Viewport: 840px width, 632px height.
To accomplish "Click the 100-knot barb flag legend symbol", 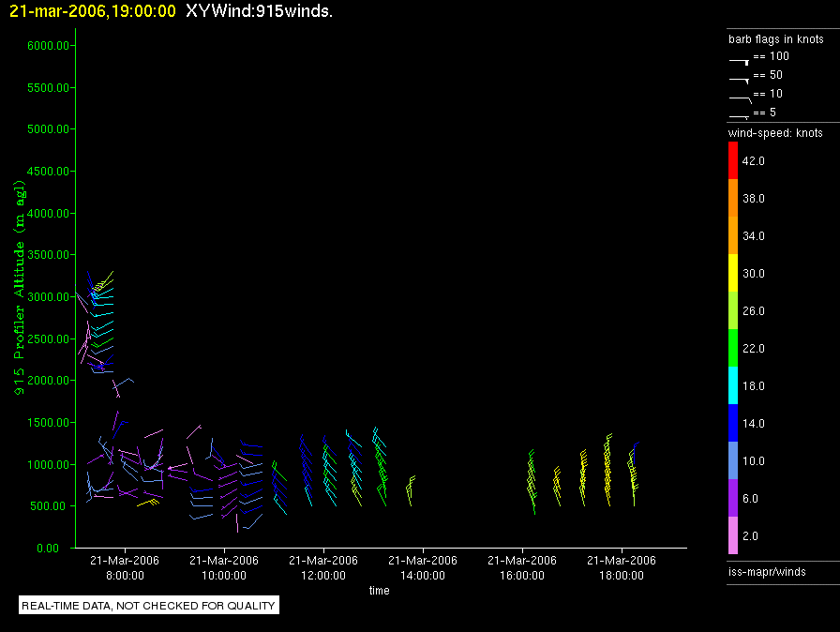I will (740, 59).
